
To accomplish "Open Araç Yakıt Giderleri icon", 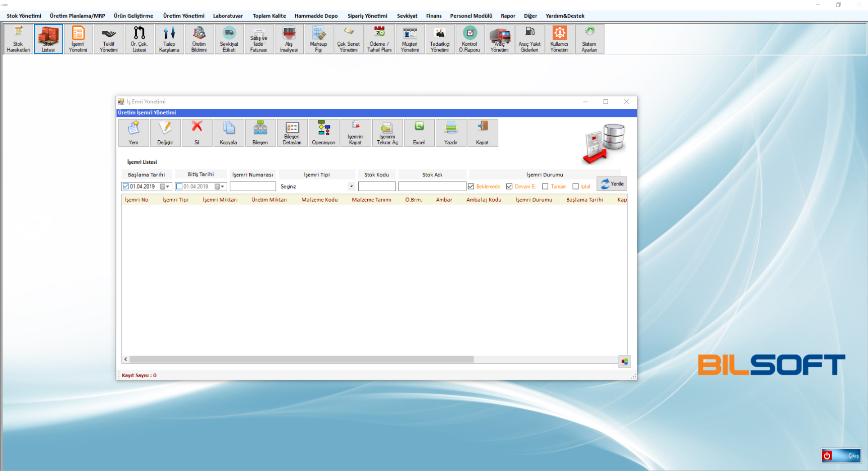I will pos(529,39).
